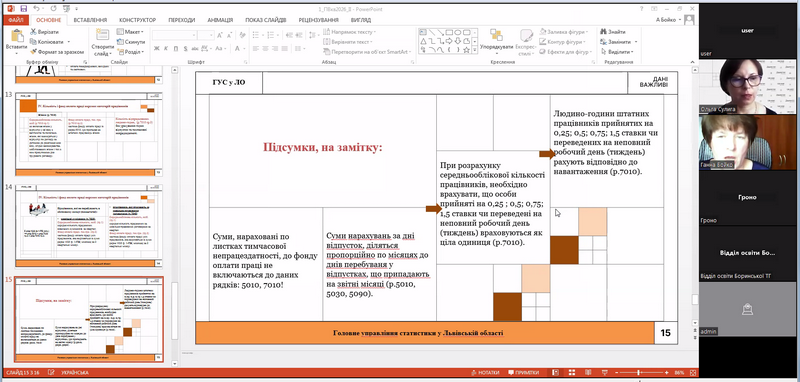Clear all formatting with the eraser icon
The image size is (800, 382).
[243, 35]
